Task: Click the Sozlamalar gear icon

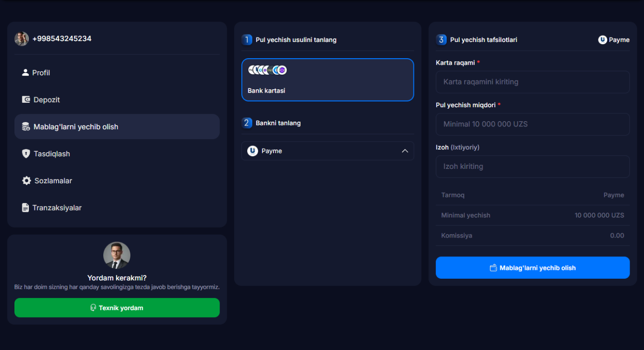Action: (27, 181)
